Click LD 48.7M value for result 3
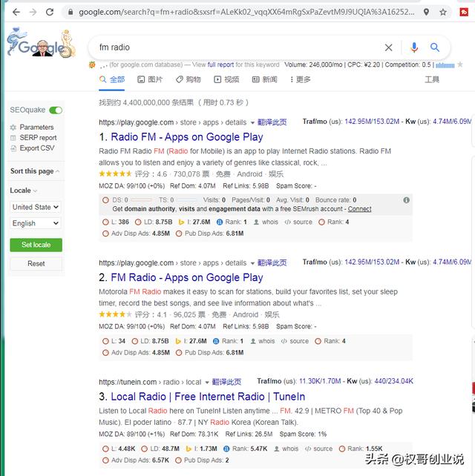 tap(171, 449)
